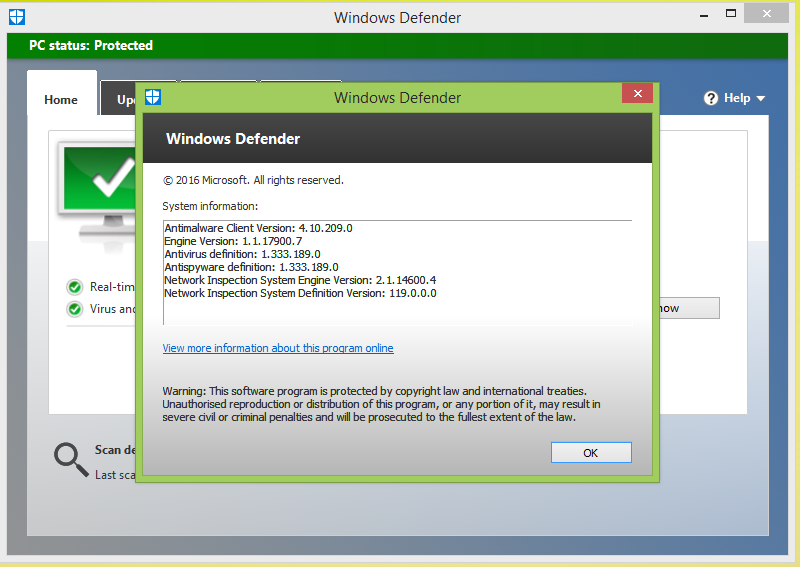
Task: Click the 'PC status: Protected' banner text
Action: [91, 45]
